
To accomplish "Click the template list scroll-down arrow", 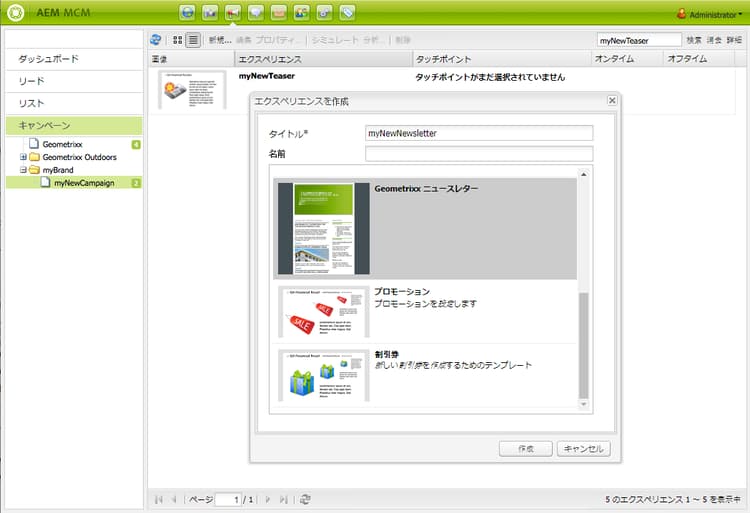I will pyautogui.click(x=584, y=404).
